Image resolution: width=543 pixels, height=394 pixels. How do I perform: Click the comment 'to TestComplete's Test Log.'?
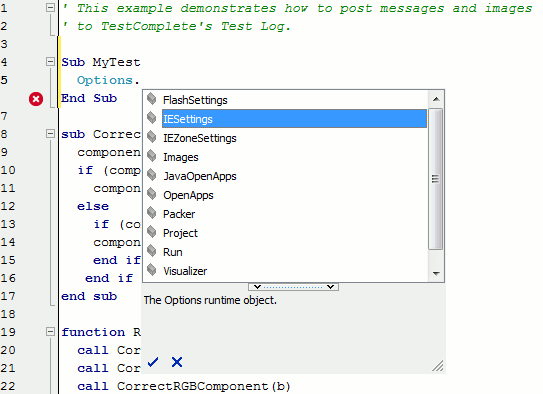click(x=184, y=26)
